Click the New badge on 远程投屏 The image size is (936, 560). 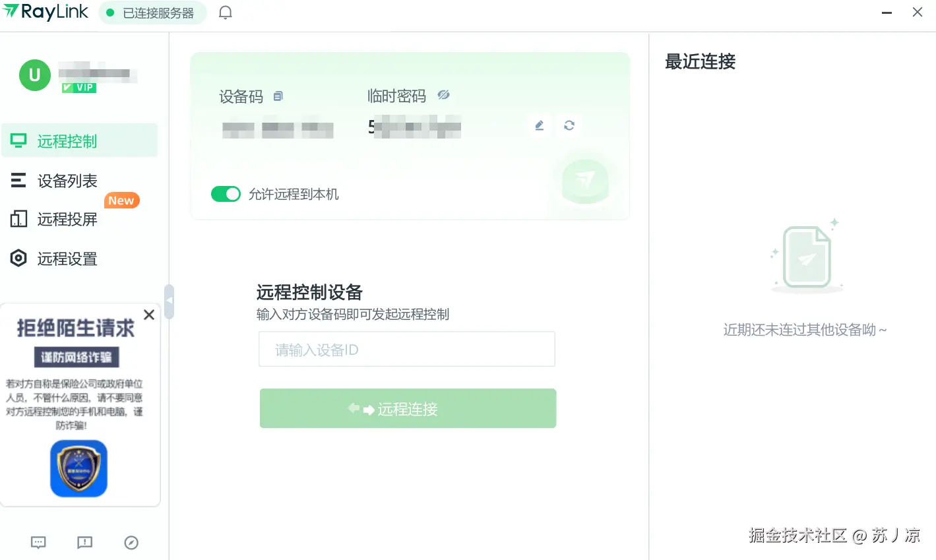121,201
